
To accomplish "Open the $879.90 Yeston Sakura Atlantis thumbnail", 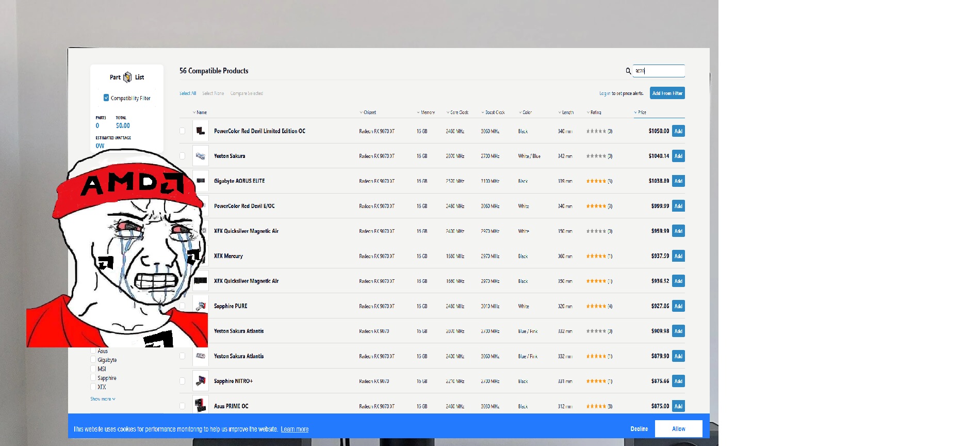I will click(201, 356).
